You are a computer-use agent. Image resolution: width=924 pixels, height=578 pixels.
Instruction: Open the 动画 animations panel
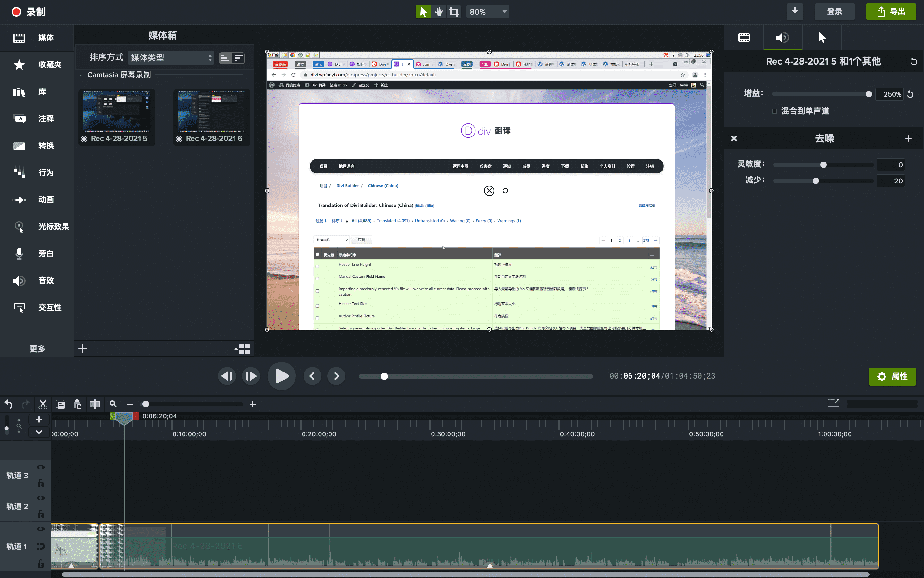(x=37, y=199)
